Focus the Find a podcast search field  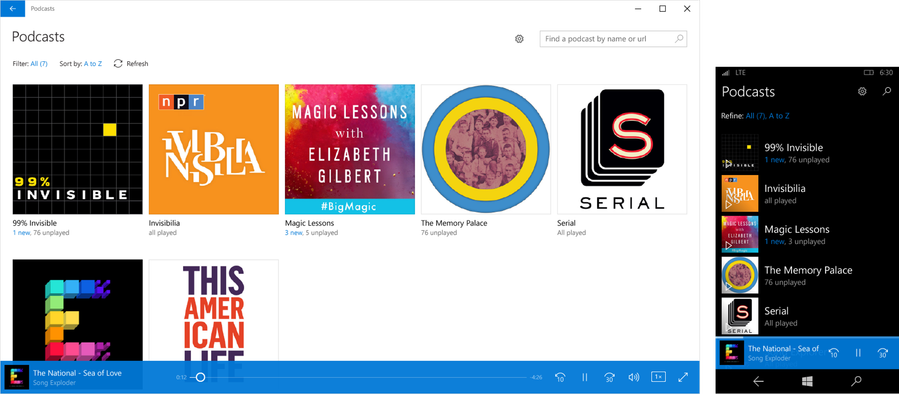[x=613, y=39]
